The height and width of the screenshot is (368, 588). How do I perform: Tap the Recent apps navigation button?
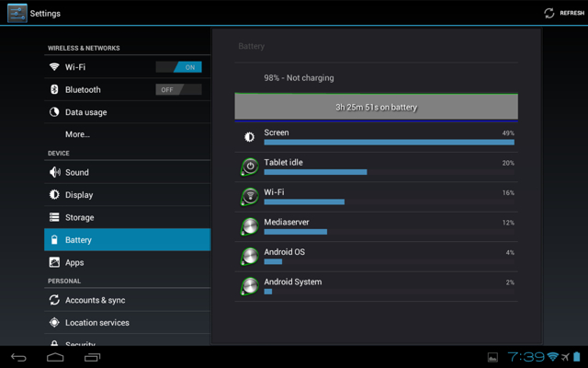click(x=92, y=357)
